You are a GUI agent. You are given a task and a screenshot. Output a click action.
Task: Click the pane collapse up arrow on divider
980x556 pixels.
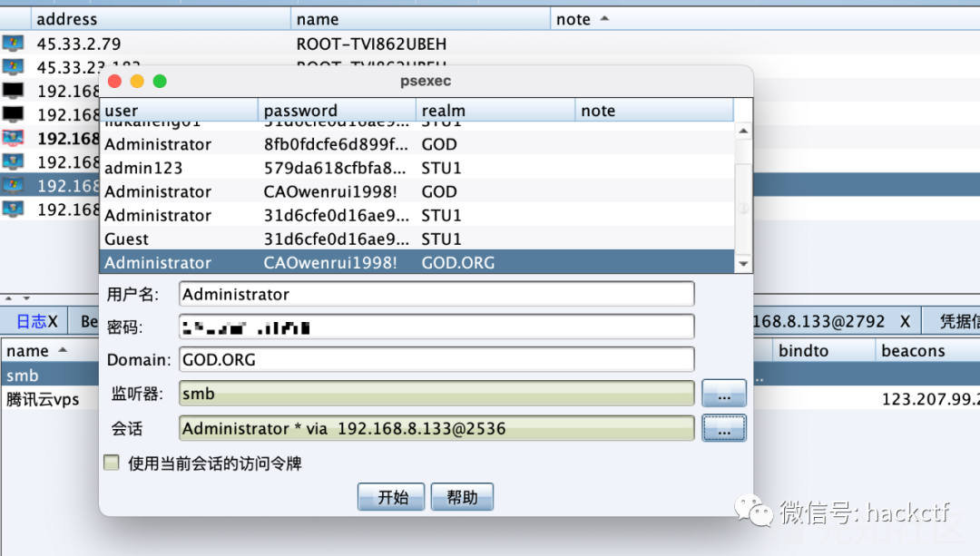[9, 298]
